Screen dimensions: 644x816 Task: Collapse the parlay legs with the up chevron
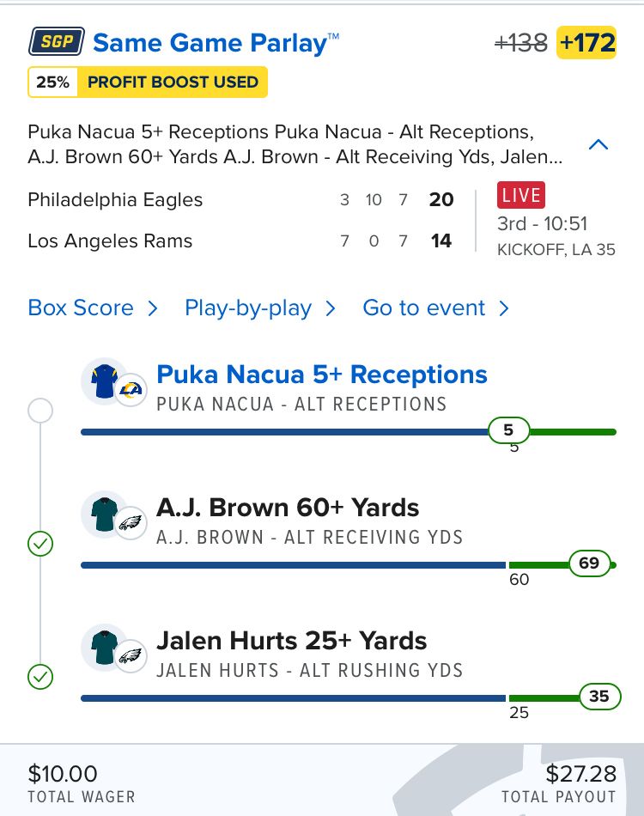tap(598, 144)
